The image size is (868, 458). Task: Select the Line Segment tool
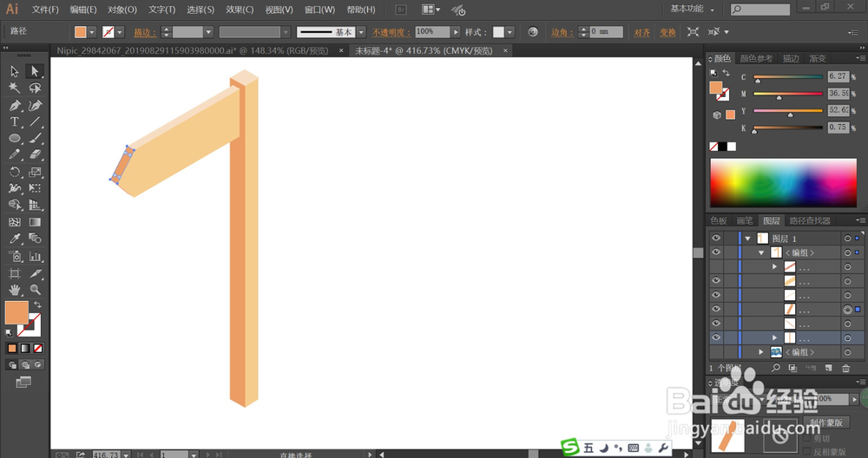35,121
